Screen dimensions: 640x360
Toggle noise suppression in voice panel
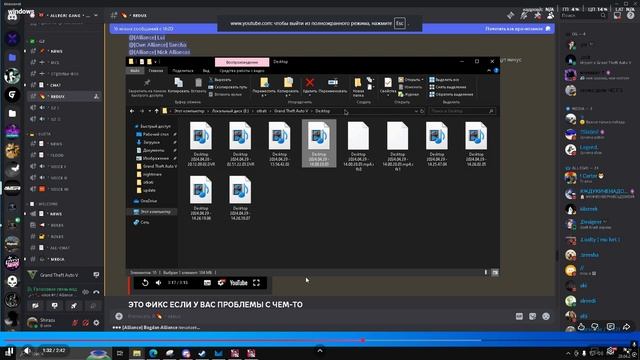[86, 292]
